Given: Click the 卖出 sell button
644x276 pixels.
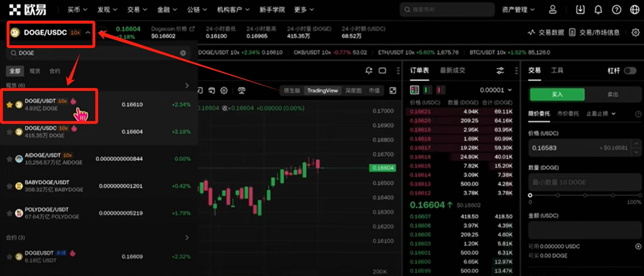Looking at the screenshot, I should point(612,94).
